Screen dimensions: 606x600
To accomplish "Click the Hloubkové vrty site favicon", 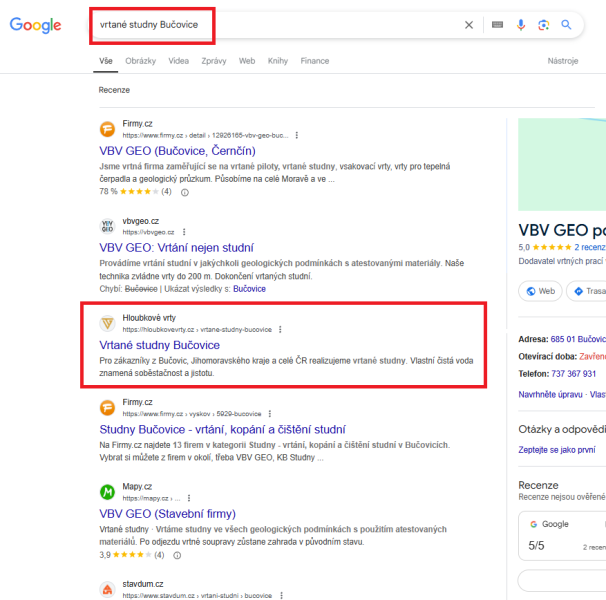I will point(107,323).
